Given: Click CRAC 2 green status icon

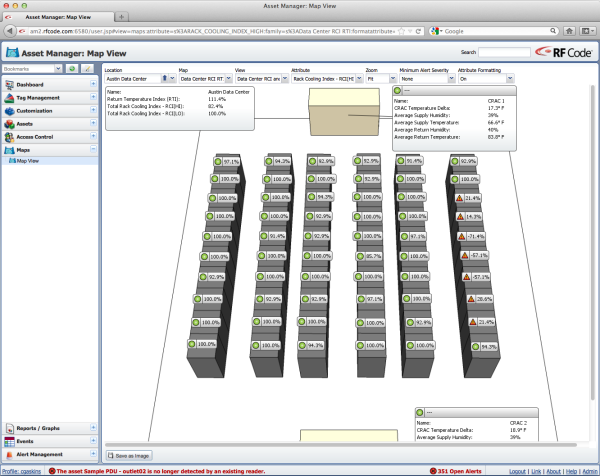Looking at the screenshot, I should (420, 412).
